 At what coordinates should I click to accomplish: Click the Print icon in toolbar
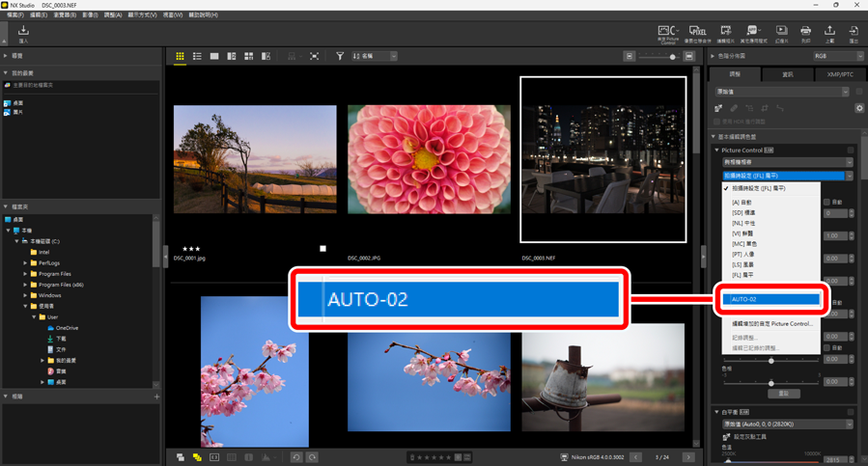click(805, 34)
